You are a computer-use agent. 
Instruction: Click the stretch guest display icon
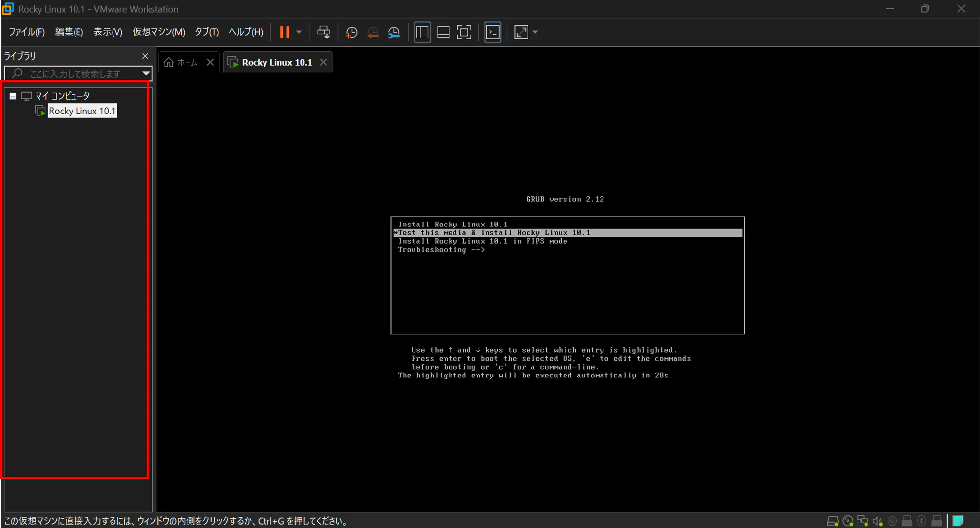[x=521, y=33]
